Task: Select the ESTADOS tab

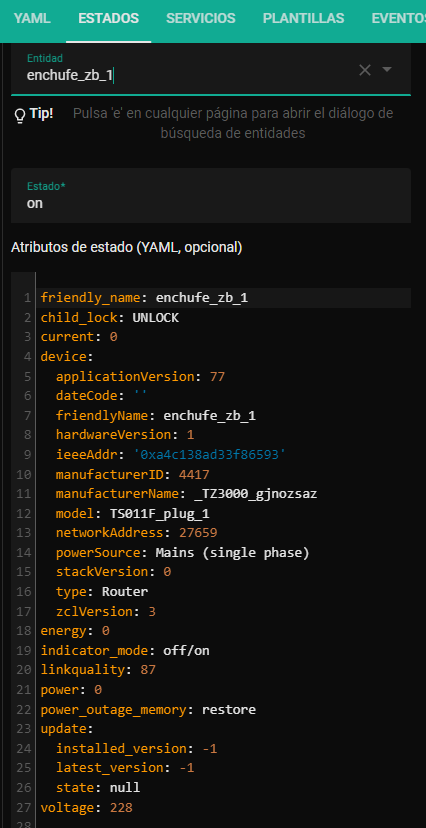Action: click(109, 18)
